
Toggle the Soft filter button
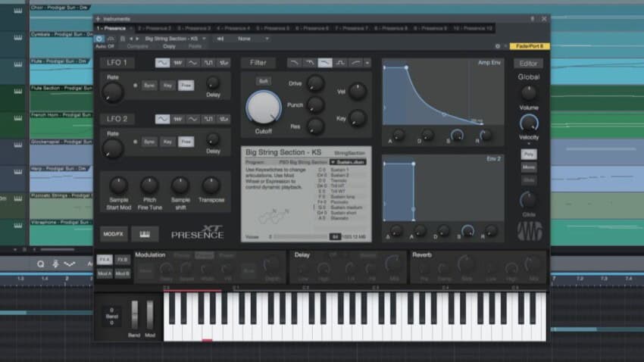(263, 81)
